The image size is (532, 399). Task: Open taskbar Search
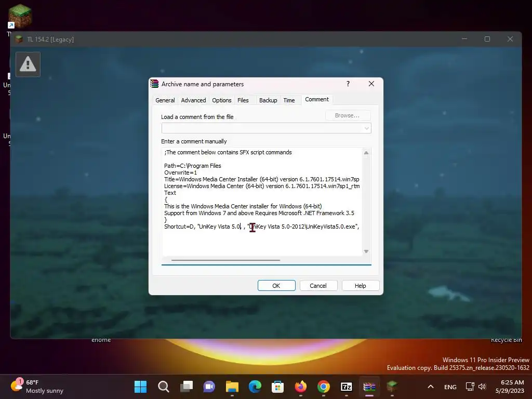pyautogui.click(x=163, y=387)
